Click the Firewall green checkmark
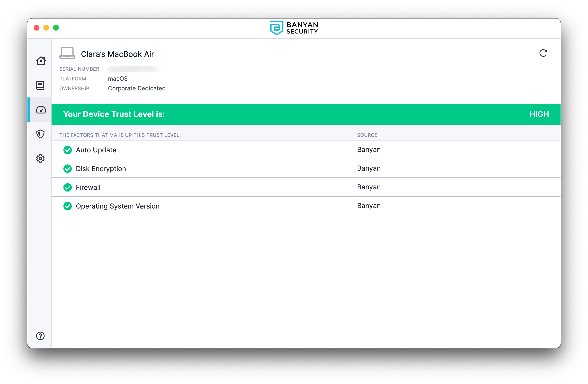 pos(67,187)
